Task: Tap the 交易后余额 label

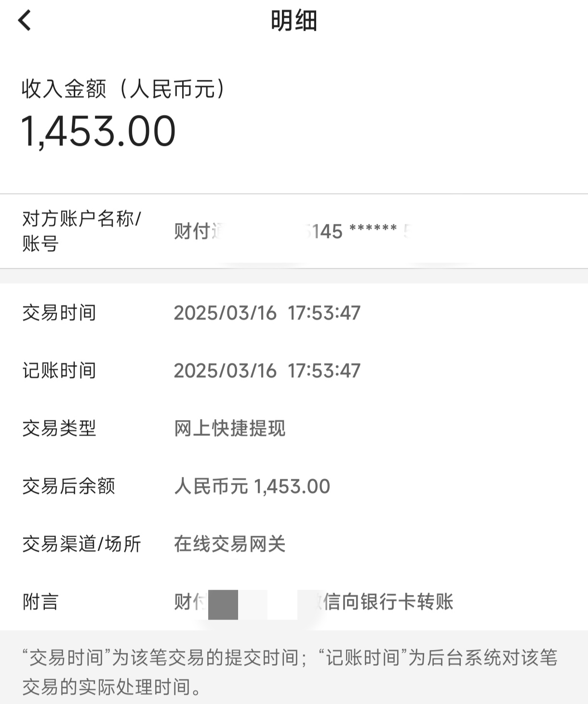Action: (x=68, y=486)
